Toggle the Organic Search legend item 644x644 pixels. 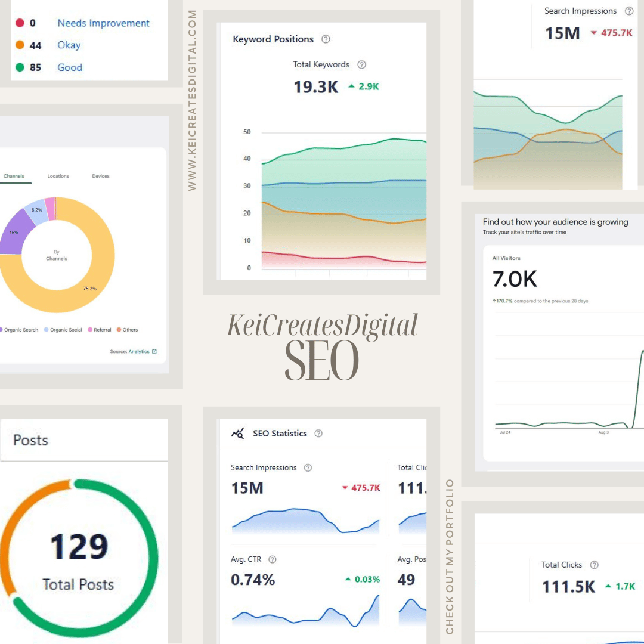[21, 329]
